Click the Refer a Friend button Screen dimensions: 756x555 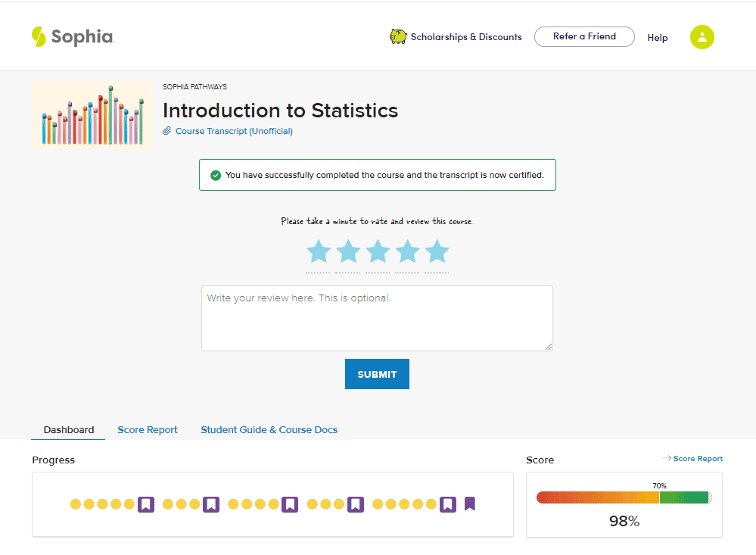click(x=584, y=36)
